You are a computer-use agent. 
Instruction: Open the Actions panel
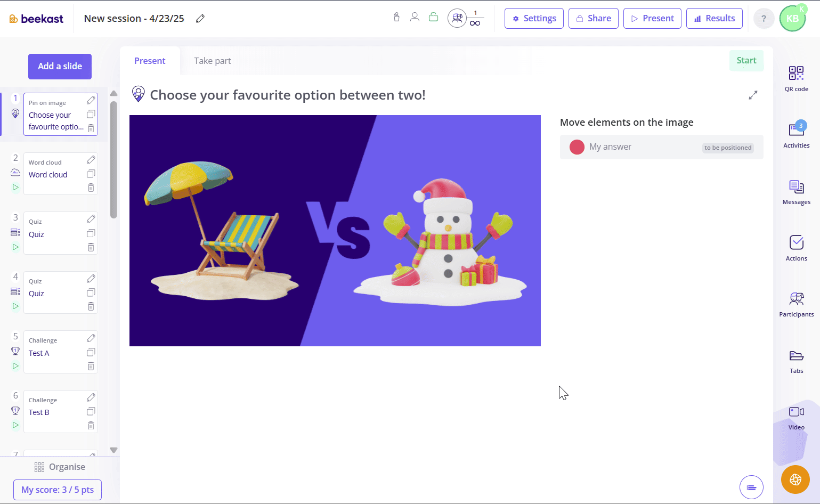tap(796, 248)
